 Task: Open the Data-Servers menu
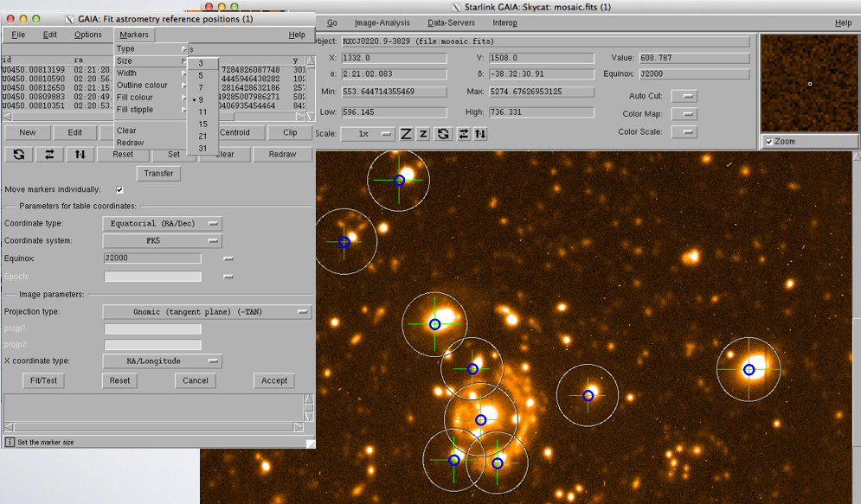[450, 23]
